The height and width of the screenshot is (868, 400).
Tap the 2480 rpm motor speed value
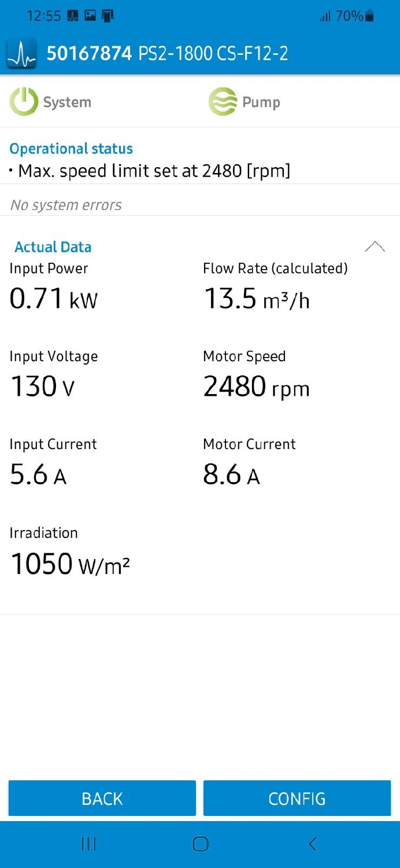[256, 387]
